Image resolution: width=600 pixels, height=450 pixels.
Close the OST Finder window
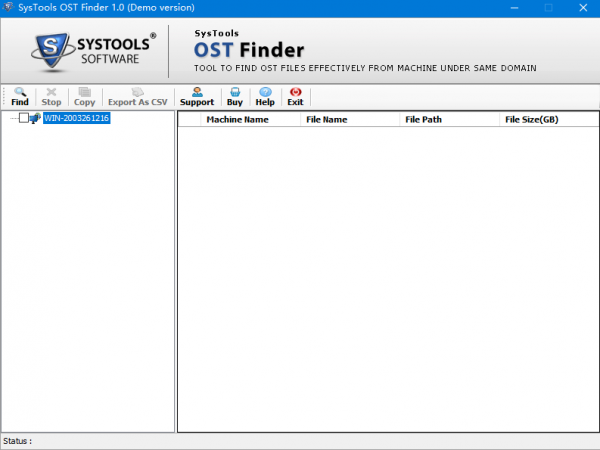coord(583,8)
